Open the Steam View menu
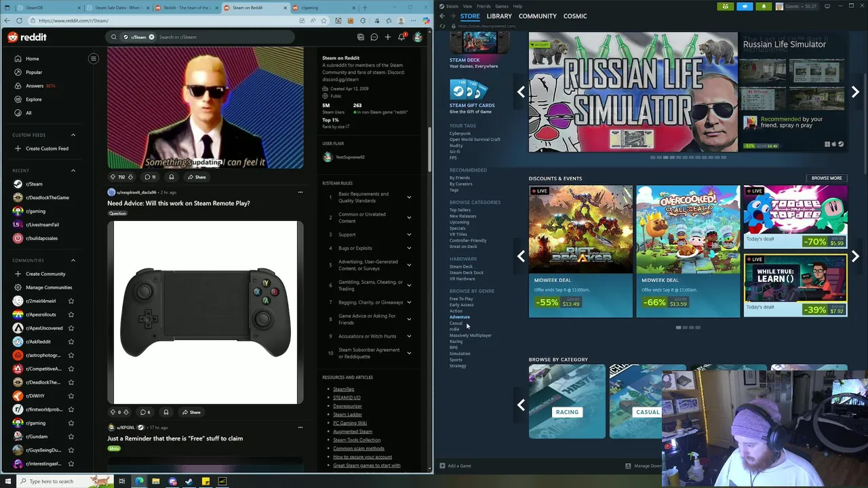Screen dimensions: 868x488 pos(467,6)
